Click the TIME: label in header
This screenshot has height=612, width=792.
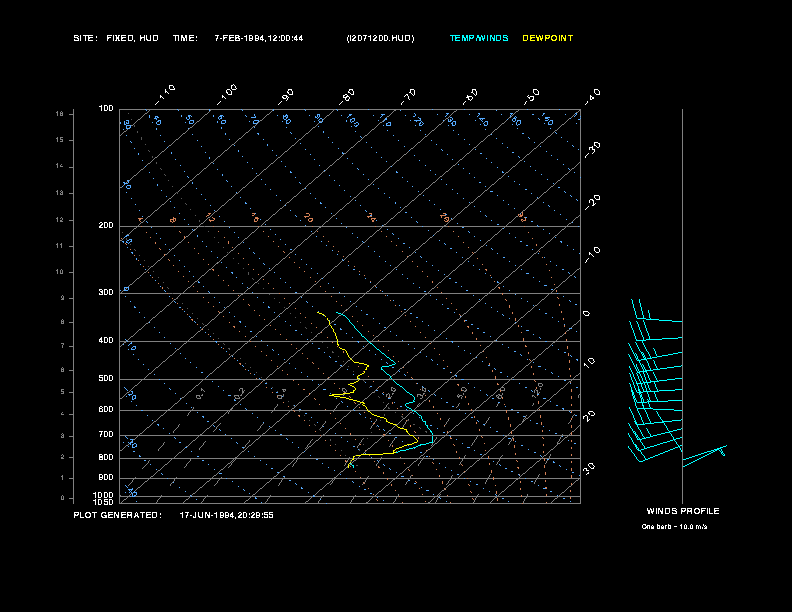point(185,38)
